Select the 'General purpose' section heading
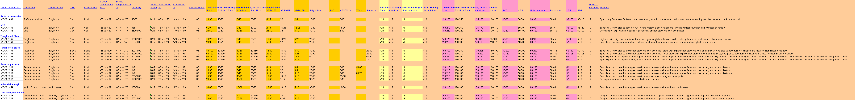The height and width of the screenshot is (100, 868). pyautogui.click(x=10, y=64)
